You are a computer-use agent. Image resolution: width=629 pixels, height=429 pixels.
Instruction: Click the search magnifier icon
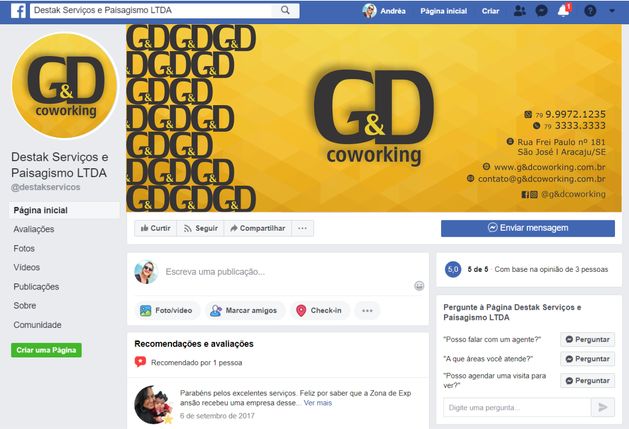(x=285, y=10)
